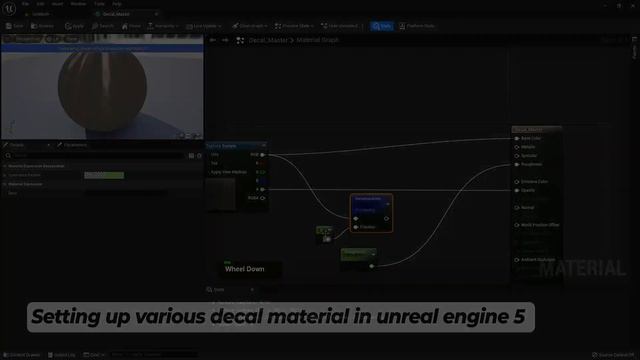Close the Decal_Master editor tab
Screen dimensions: 640x360
(156, 14)
